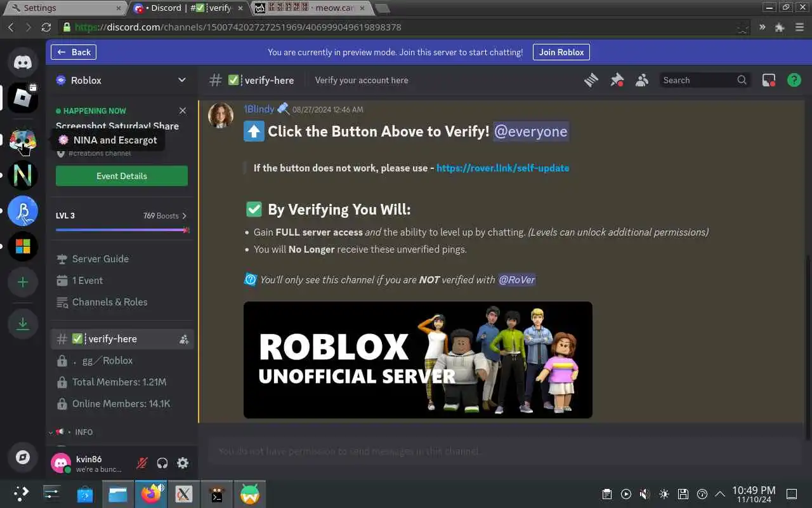
Task: Toggle the member list icon
Action: tap(642, 80)
